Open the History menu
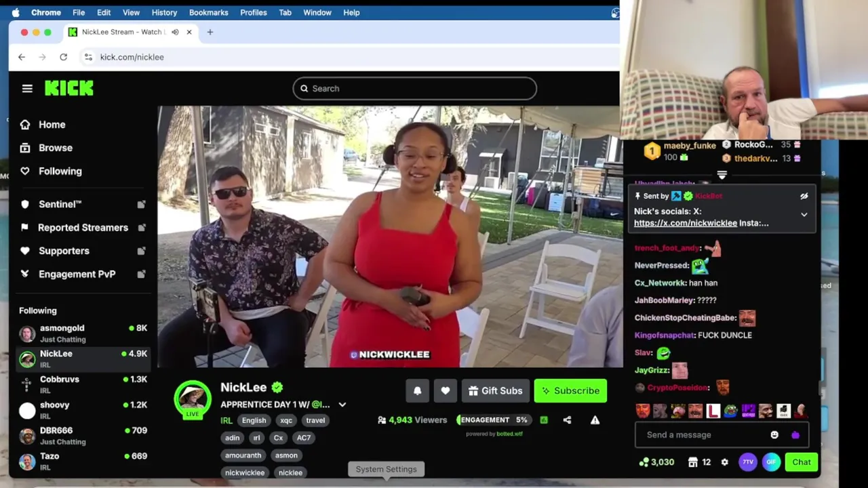The image size is (868, 488). click(164, 12)
